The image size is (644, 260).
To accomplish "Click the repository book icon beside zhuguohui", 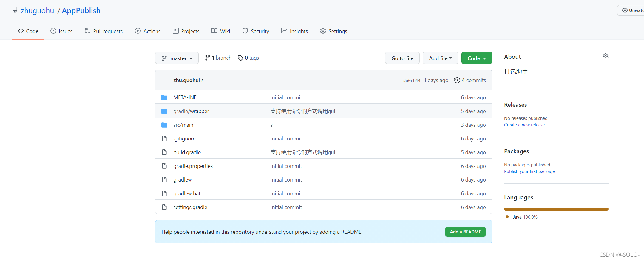I will [15, 10].
